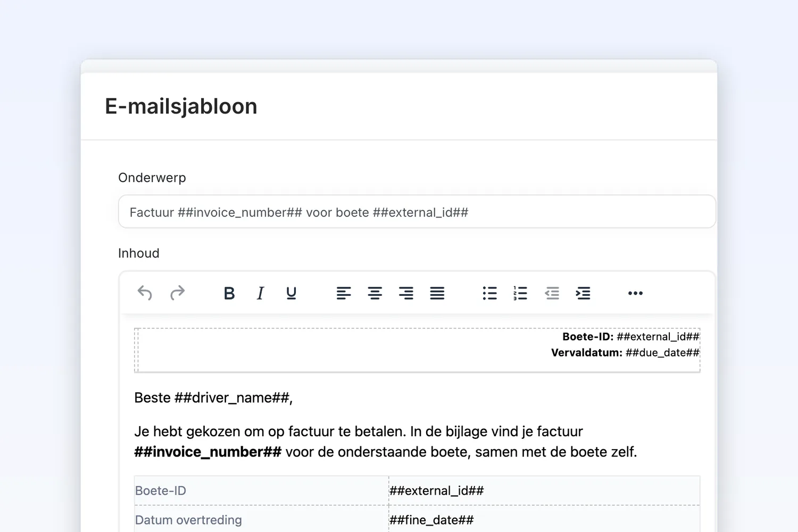The image size is (798, 532).
Task: Undo the last edit in the editor
Action: coord(145,293)
